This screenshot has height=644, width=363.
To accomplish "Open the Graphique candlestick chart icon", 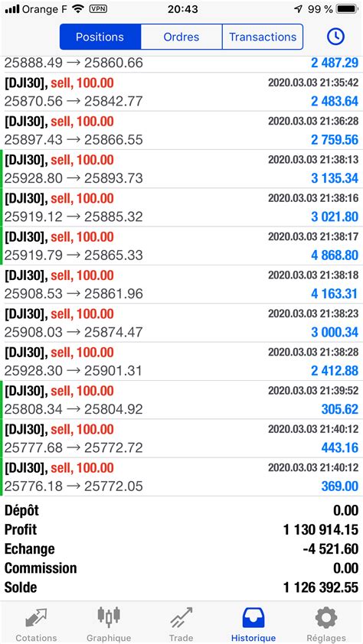I will (109, 616).
